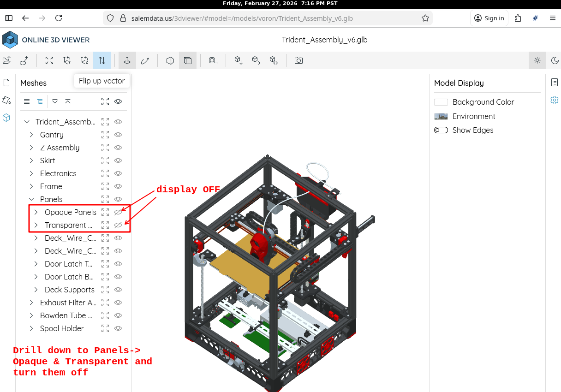Click the fit model to window icon

click(49, 60)
